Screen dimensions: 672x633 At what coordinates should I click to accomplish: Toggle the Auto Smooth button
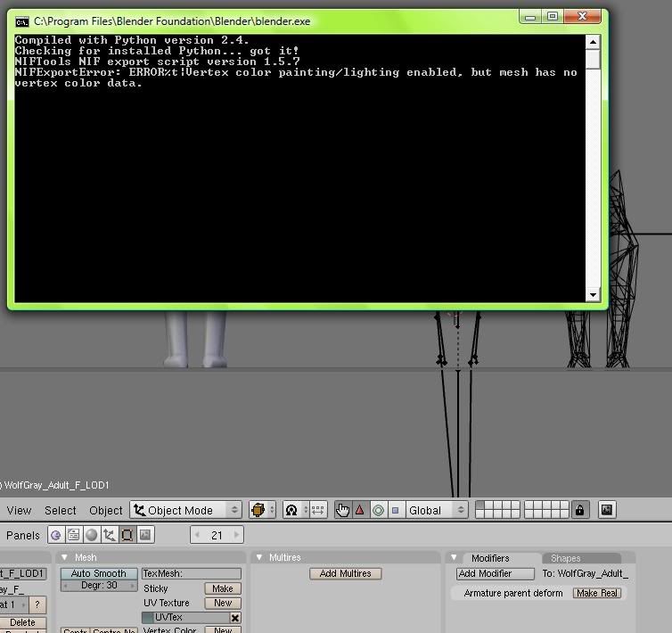99,573
